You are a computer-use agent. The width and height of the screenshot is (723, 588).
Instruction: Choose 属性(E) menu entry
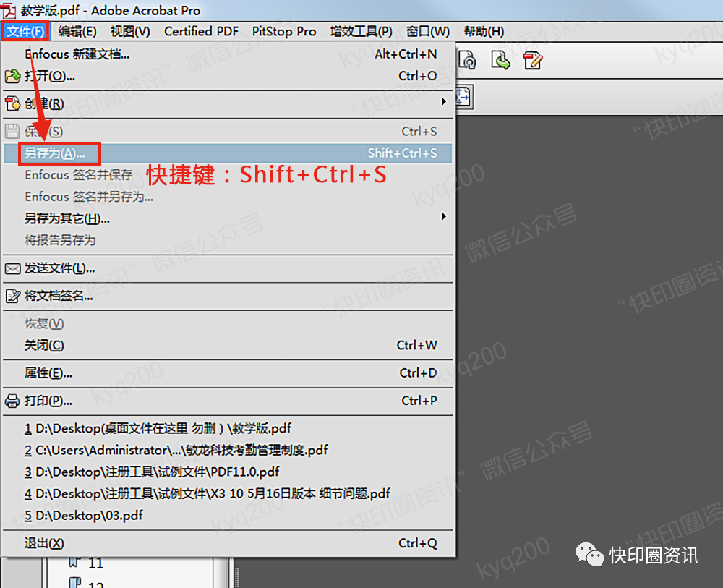[228, 373]
